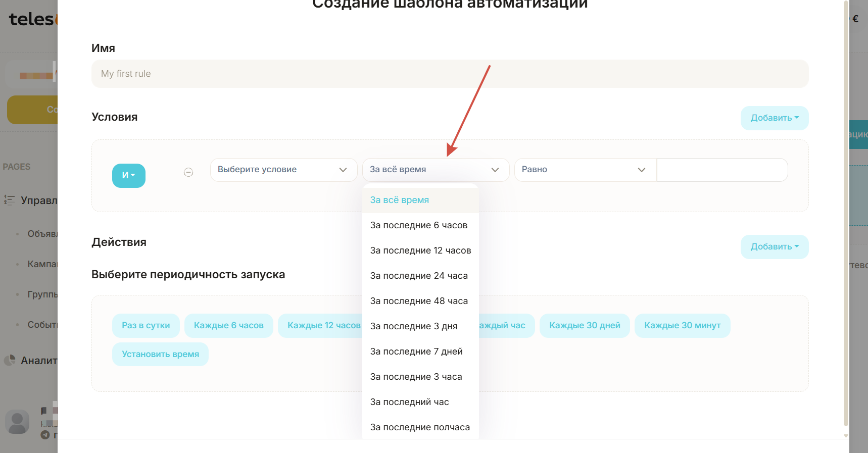Select 'За последние 6 часов' option
The width and height of the screenshot is (868, 453).
click(x=419, y=225)
